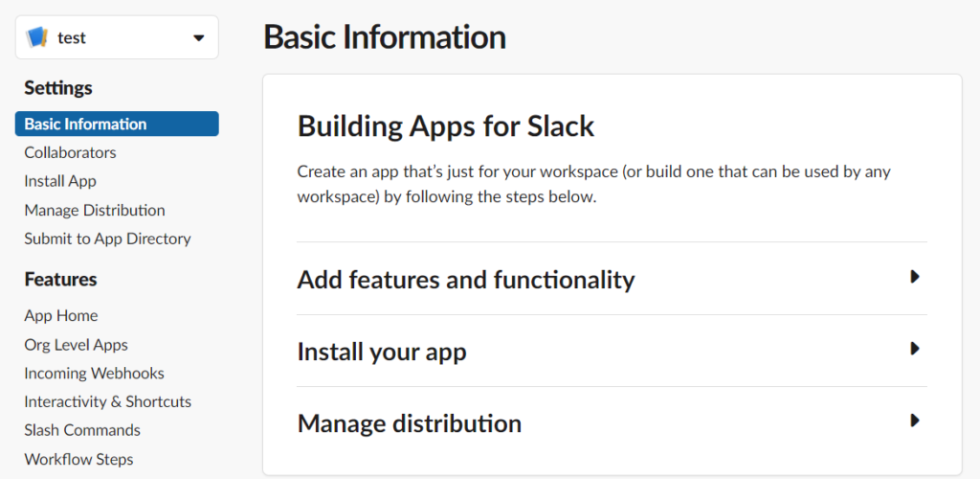Go to Workflow Steps
The height and width of the screenshot is (479, 980).
78,459
